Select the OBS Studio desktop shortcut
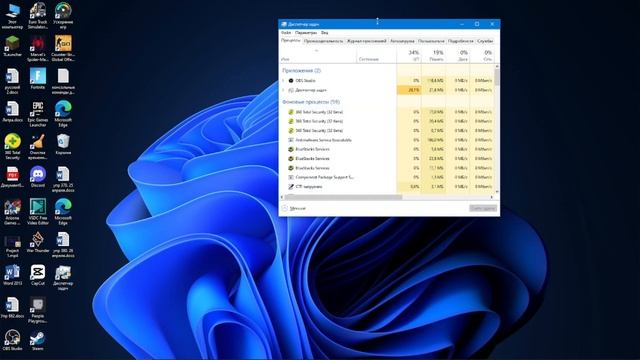 tap(12, 340)
